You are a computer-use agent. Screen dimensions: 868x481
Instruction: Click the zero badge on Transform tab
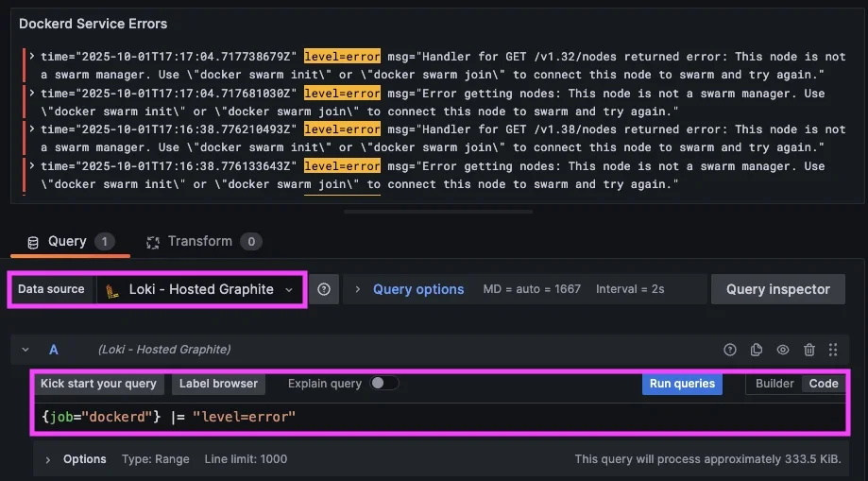point(251,242)
